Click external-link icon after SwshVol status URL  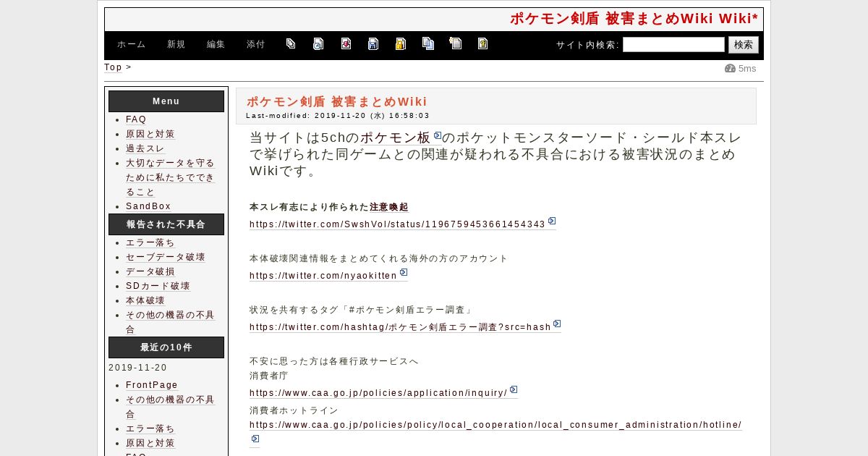(x=552, y=221)
